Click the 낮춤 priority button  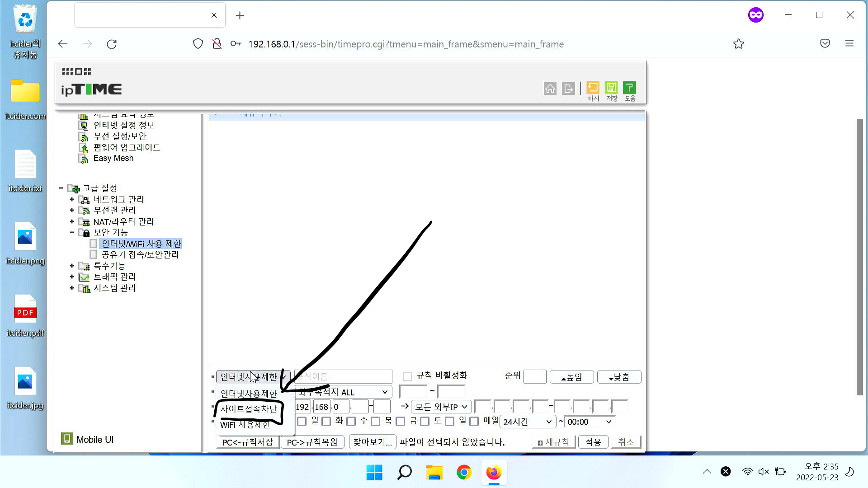pyautogui.click(x=619, y=377)
